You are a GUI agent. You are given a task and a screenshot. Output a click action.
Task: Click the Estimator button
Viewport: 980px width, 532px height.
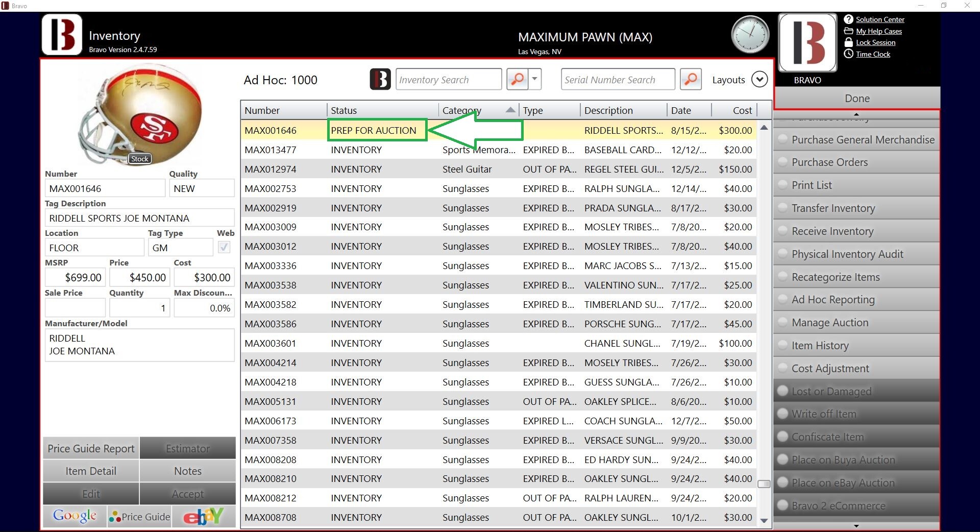(188, 448)
